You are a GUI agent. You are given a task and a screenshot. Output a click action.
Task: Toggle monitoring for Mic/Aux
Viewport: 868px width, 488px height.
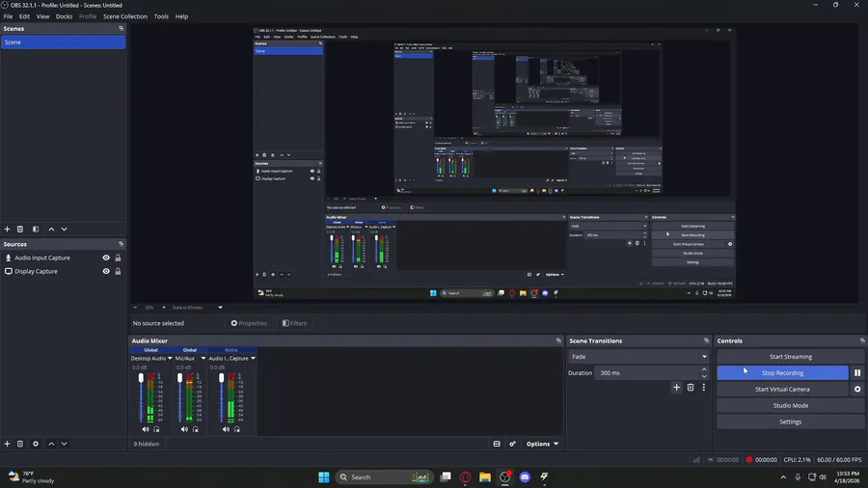(x=196, y=429)
